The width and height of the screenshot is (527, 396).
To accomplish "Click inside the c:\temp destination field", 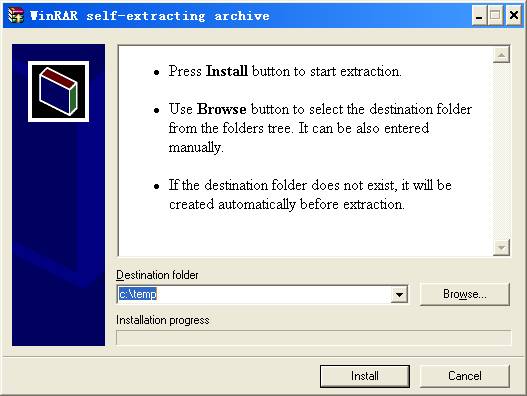I will point(254,294).
